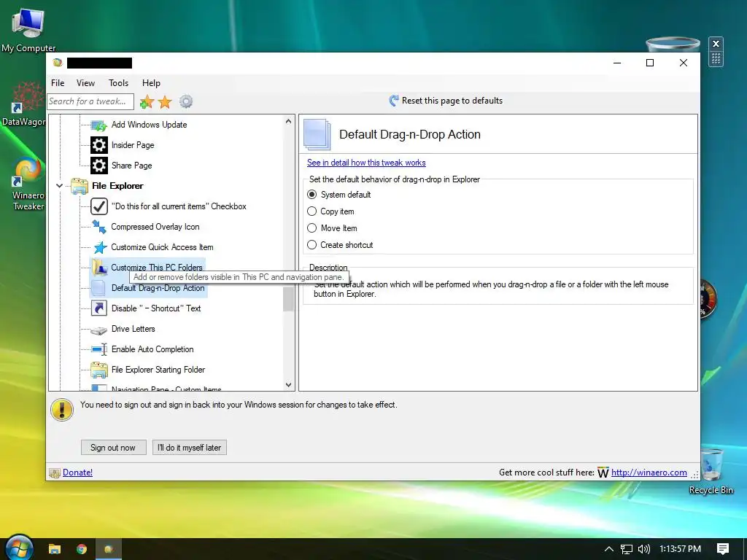Screen dimensions: 747x560
Task: Click the Donate coin icon
Action: click(x=55, y=472)
